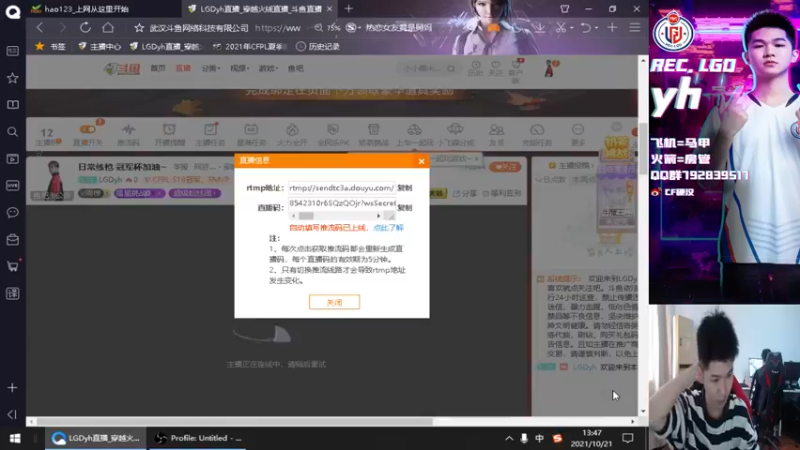The image size is (800, 450).
Task: Open the 上车一起玩 car icon
Action: pyautogui.click(x=414, y=135)
